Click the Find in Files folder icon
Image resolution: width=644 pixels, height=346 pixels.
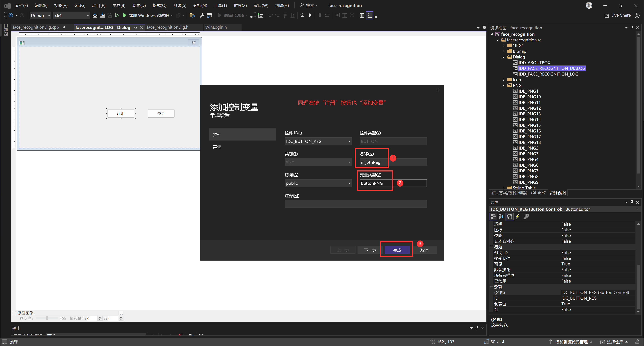tap(192, 16)
